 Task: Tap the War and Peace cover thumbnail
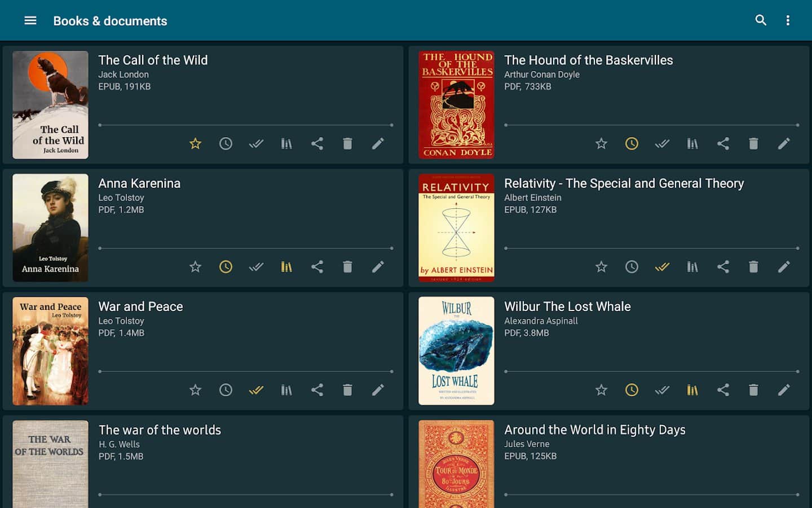click(x=50, y=351)
